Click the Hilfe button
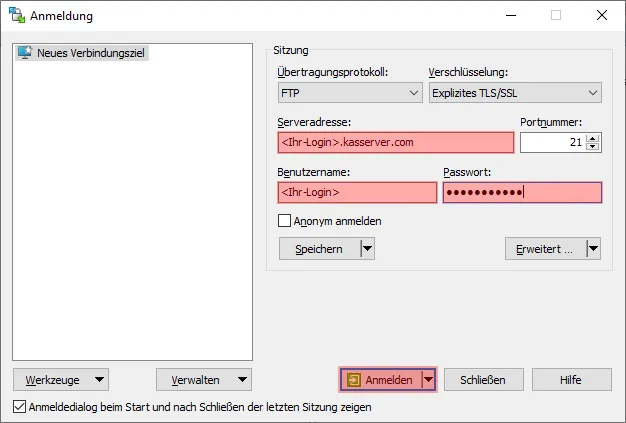The height and width of the screenshot is (423, 626). coord(571,380)
